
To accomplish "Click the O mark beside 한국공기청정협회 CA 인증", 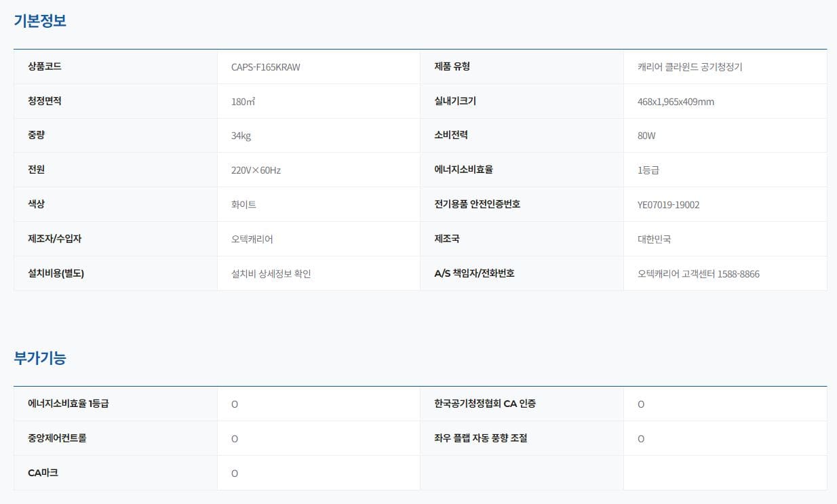I will pyautogui.click(x=640, y=404).
